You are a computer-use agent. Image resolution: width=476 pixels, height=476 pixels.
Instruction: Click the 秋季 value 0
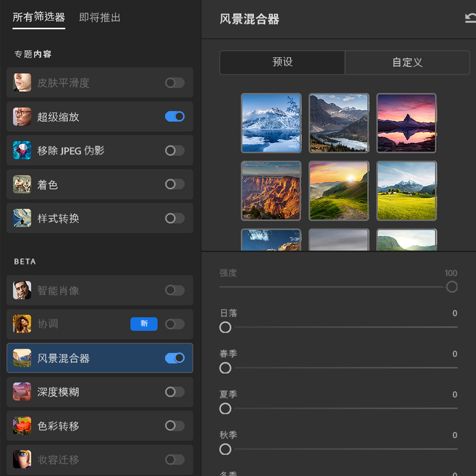tap(455, 436)
